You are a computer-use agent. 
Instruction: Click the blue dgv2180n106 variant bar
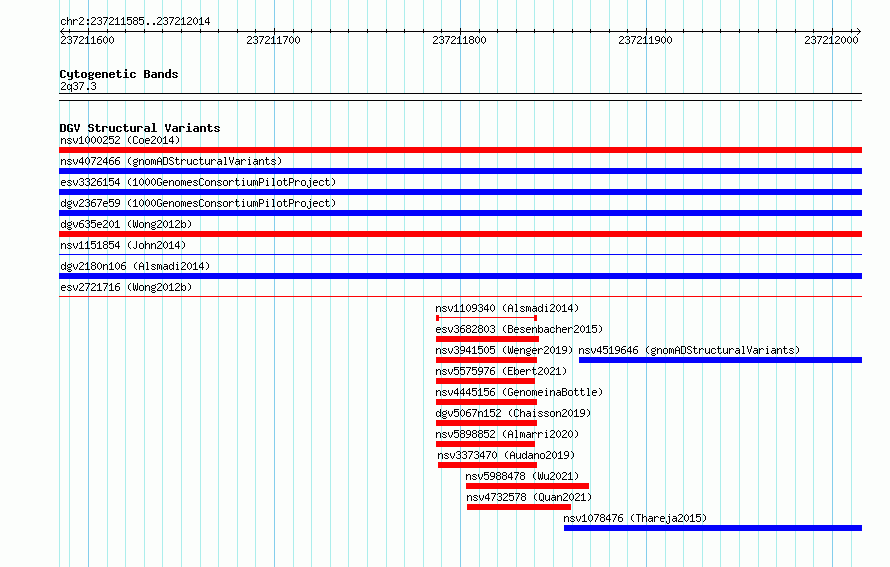460,276
